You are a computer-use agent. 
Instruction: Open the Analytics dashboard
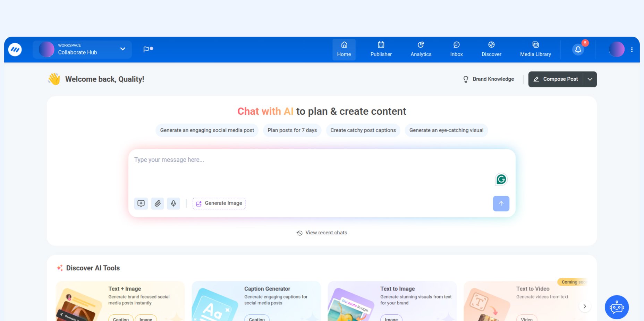pos(421,49)
